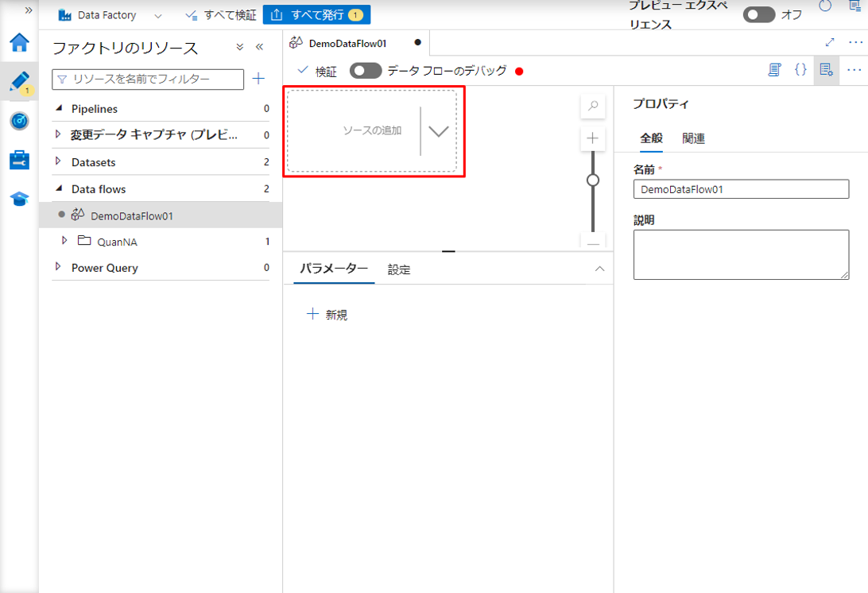Collapse the Data flows tree node
Image resolution: width=868 pixels, height=593 pixels.
[58, 189]
